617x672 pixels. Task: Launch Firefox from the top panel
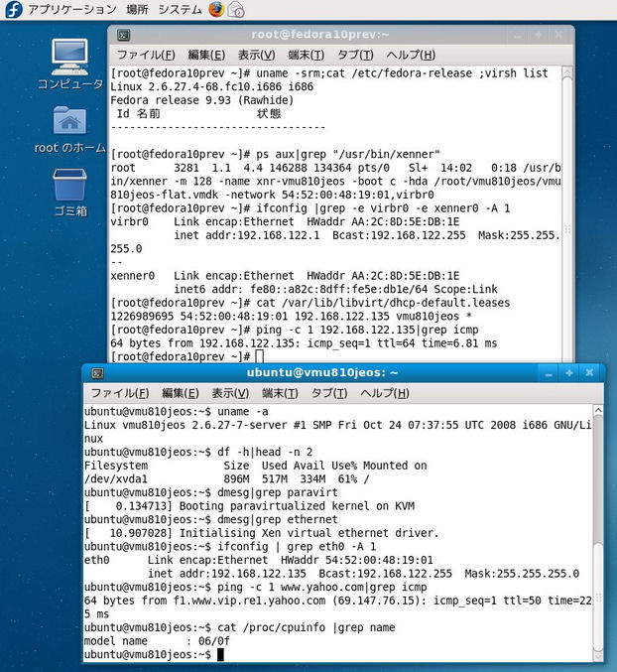216,9
